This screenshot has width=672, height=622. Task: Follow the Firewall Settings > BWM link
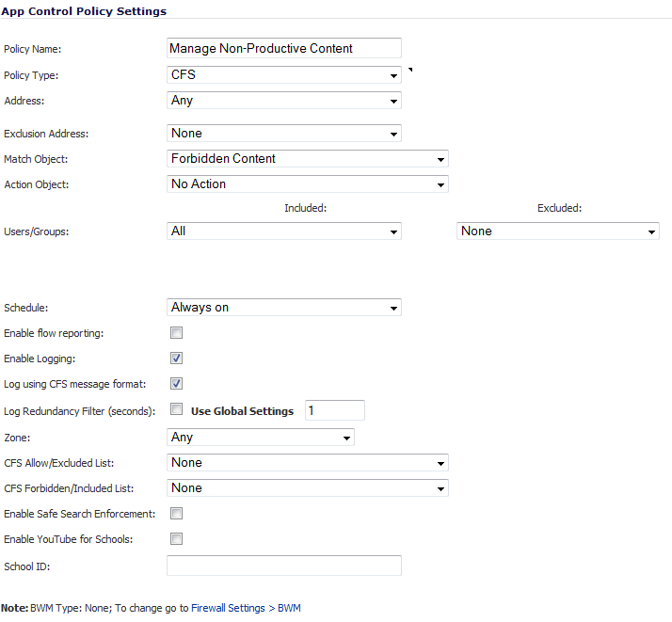[246, 608]
